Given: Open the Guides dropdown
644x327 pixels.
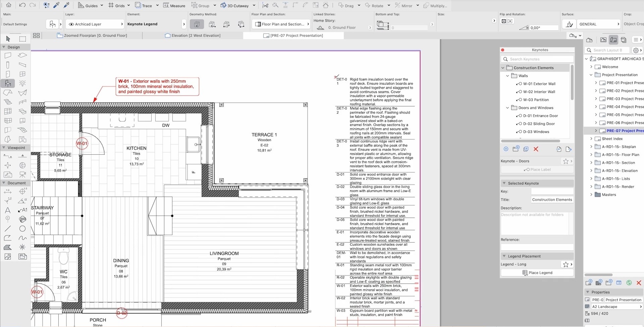Looking at the screenshot, I should tap(102, 5).
